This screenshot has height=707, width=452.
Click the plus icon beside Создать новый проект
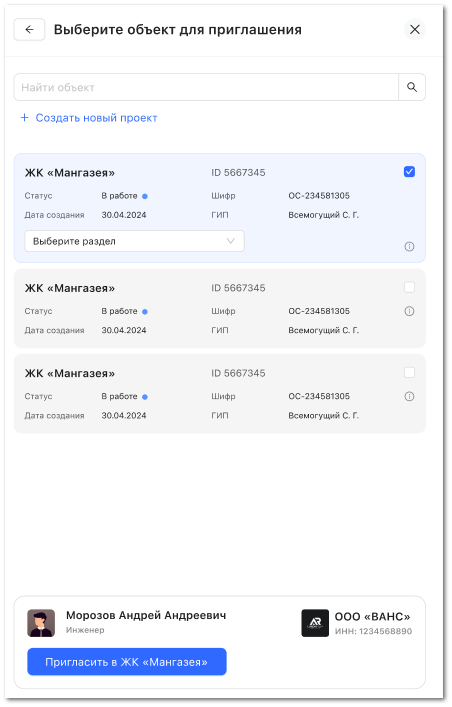point(24,118)
